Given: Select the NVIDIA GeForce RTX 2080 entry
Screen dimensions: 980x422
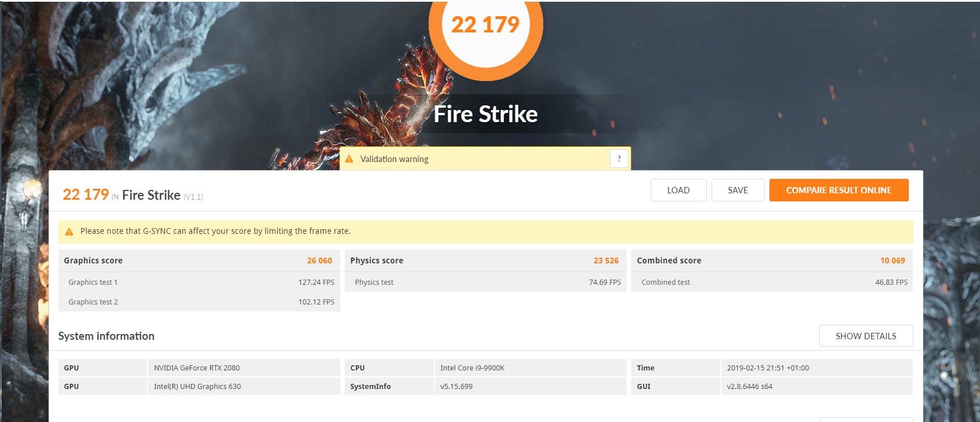Looking at the screenshot, I should click(x=197, y=368).
